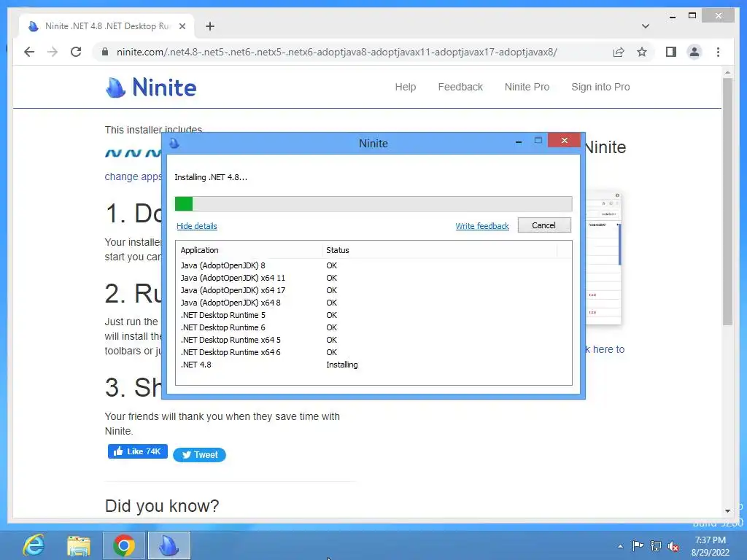Image resolution: width=747 pixels, height=560 pixels.
Task: Click the change apps link
Action: (x=133, y=176)
